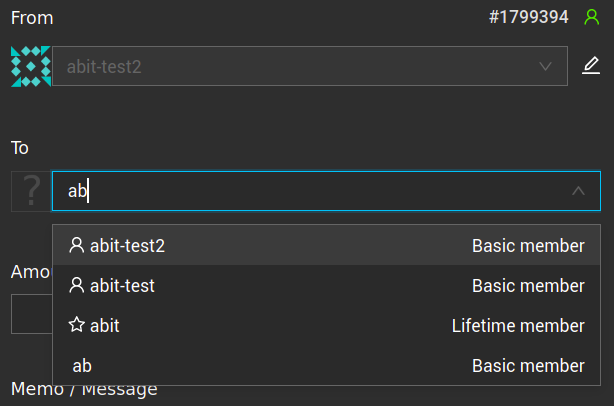Click the edit pencil icon next to From field
Screen dimensions: 614x406
[x=592, y=66]
